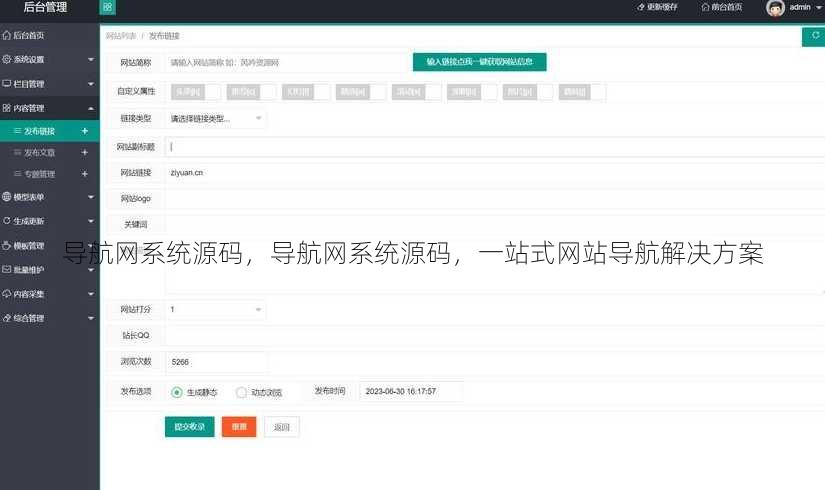Click the house icon beside 前台首页
Image resolution: width=825 pixels, height=490 pixels.
[x=705, y=7]
